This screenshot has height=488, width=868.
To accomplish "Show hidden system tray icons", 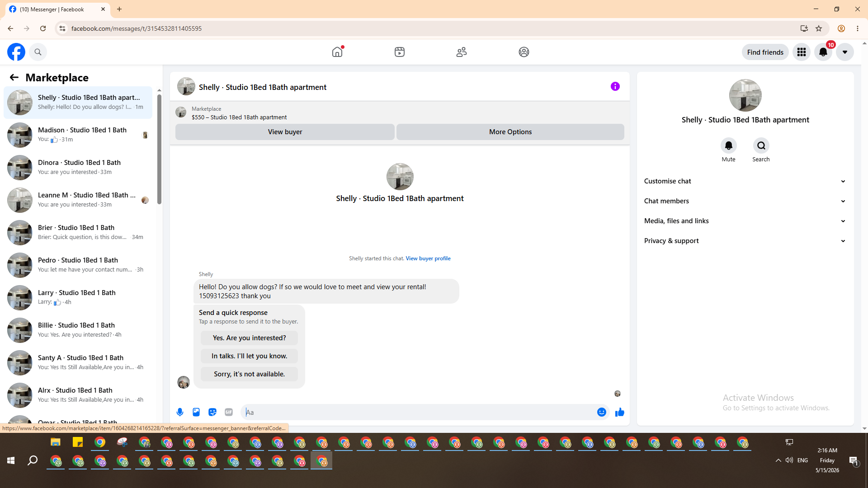I will click(778, 460).
